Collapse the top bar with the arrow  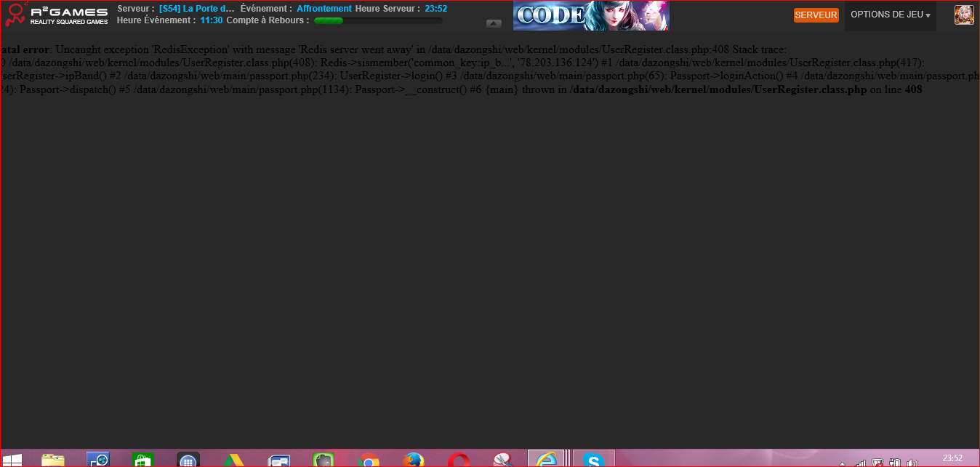click(494, 23)
